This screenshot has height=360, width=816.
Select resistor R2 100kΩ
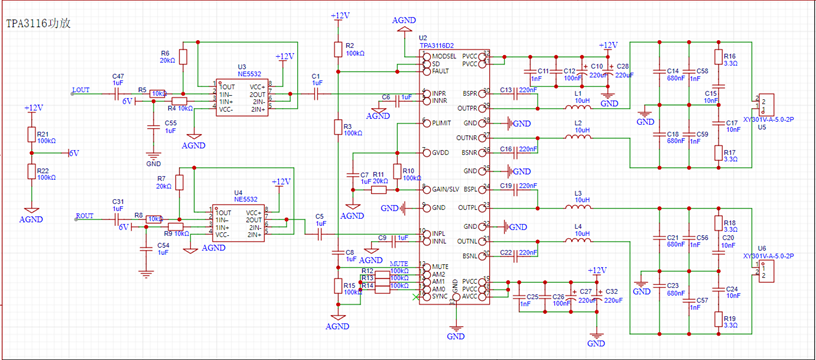click(x=338, y=50)
